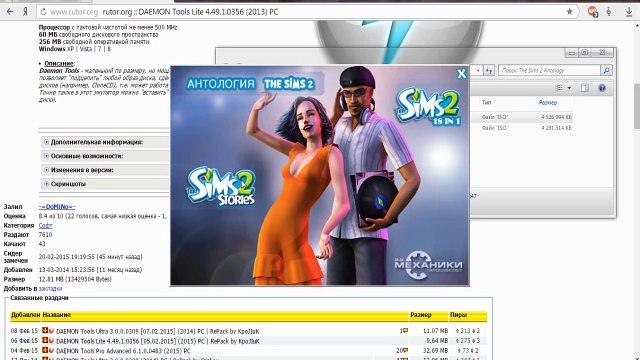
Task: Click the magnet icon for DAEMON Tools Lite RePack
Action: point(51,340)
